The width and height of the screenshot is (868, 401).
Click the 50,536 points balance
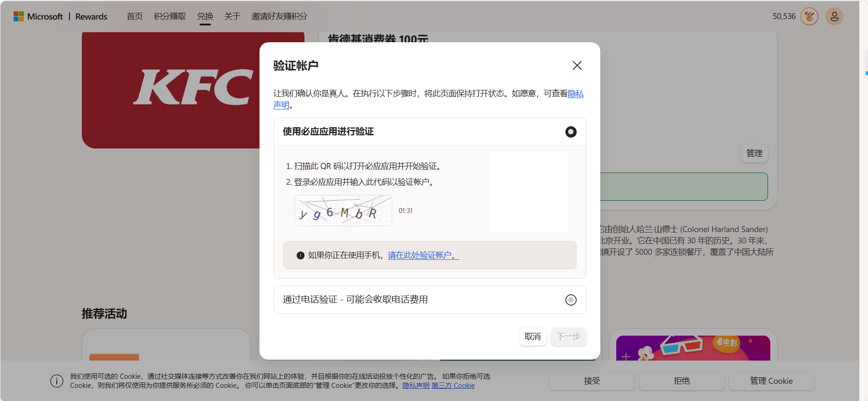784,16
